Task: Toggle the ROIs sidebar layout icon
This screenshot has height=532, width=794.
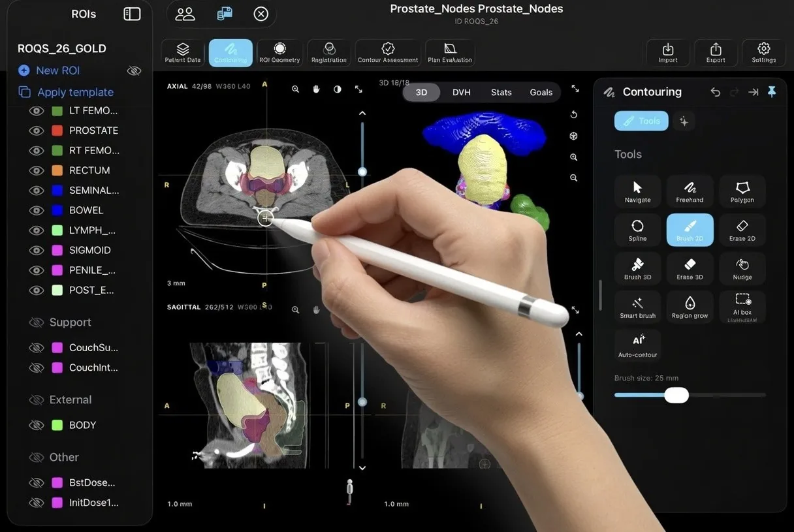Action: [132, 14]
